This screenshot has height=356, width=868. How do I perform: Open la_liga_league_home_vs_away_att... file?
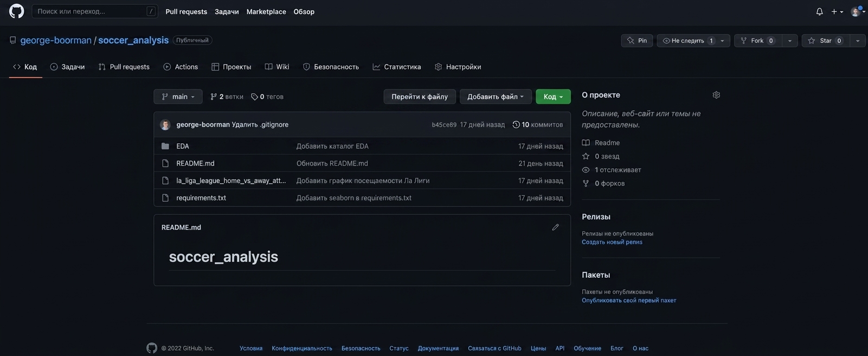point(231,181)
